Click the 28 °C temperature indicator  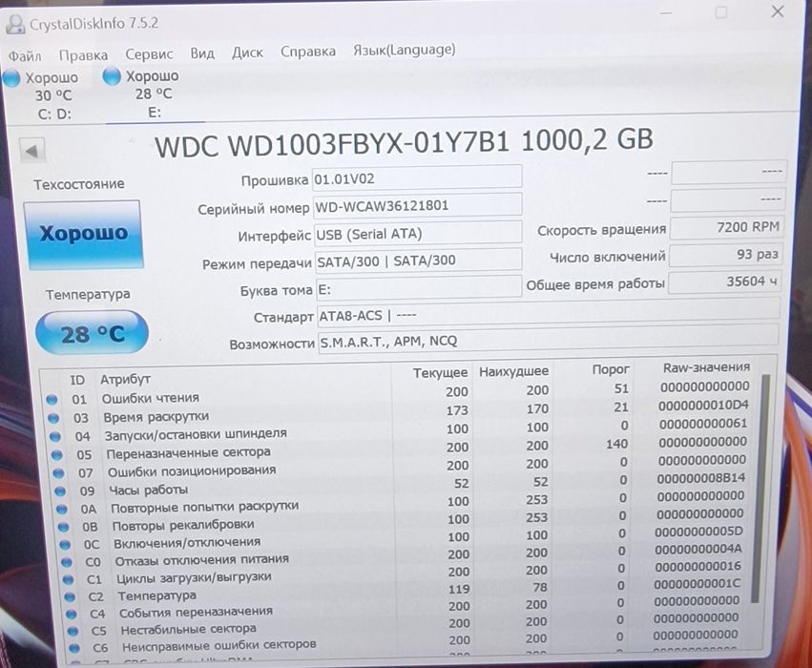(x=93, y=333)
